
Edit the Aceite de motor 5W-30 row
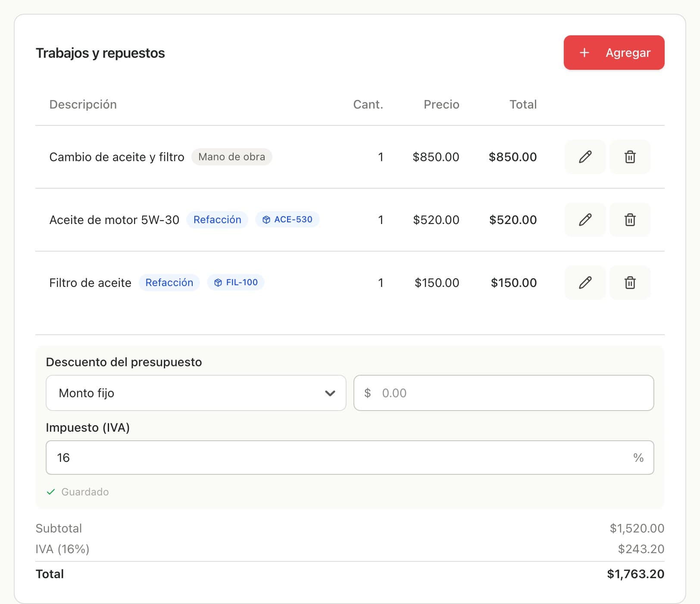[x=585, y=220]
